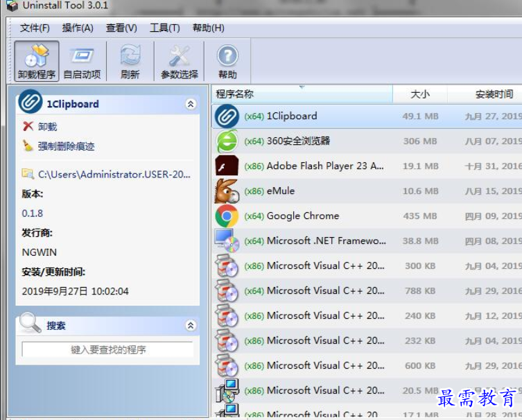Click icon of the 240 KB Visual C++ row

click(x=227, y=316)
